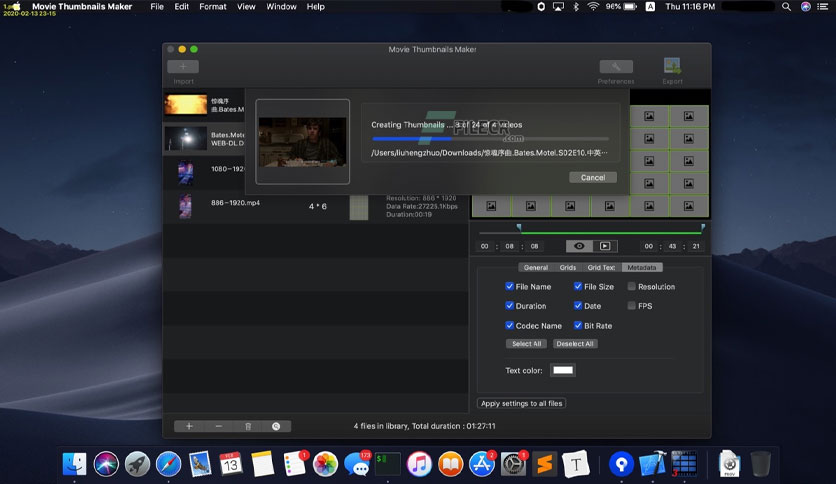This screenshot has height=484, width=836.
Task: Click the Movie Thumbnails Maker Dock icon
Action: 684,464
